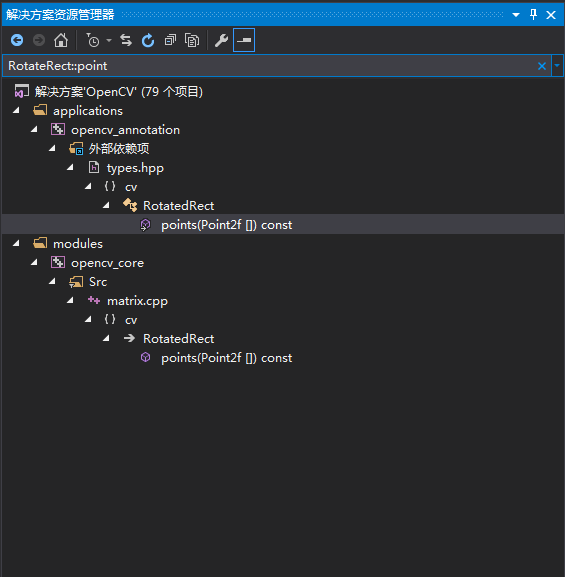Click the Src filter folder icon
The width and height of the screenshot is (565, 577).
(x=76, y=282)
